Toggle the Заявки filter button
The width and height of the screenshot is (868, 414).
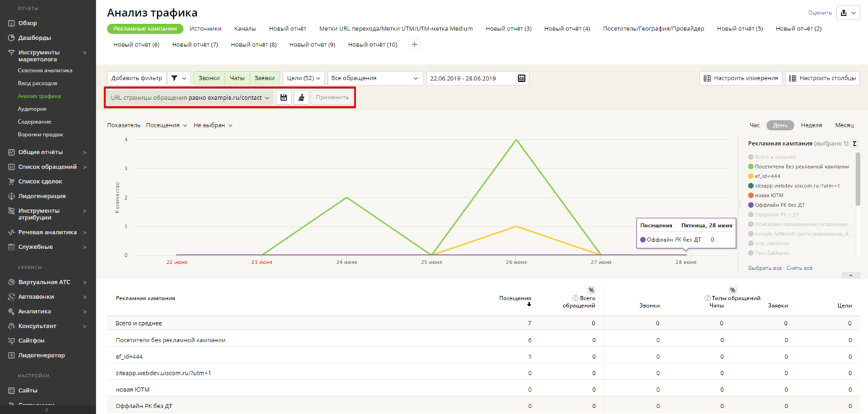point(265,78)
